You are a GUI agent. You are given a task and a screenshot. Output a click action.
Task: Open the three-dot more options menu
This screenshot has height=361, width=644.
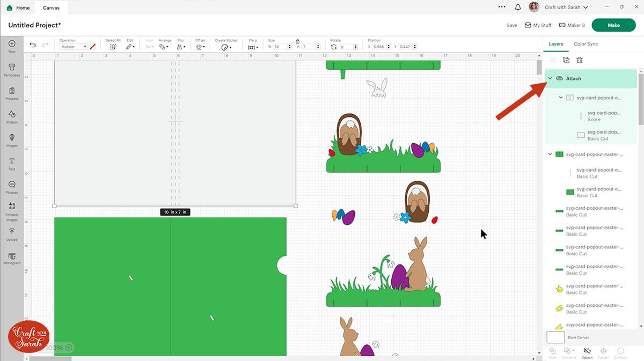[x=502, y=8]
